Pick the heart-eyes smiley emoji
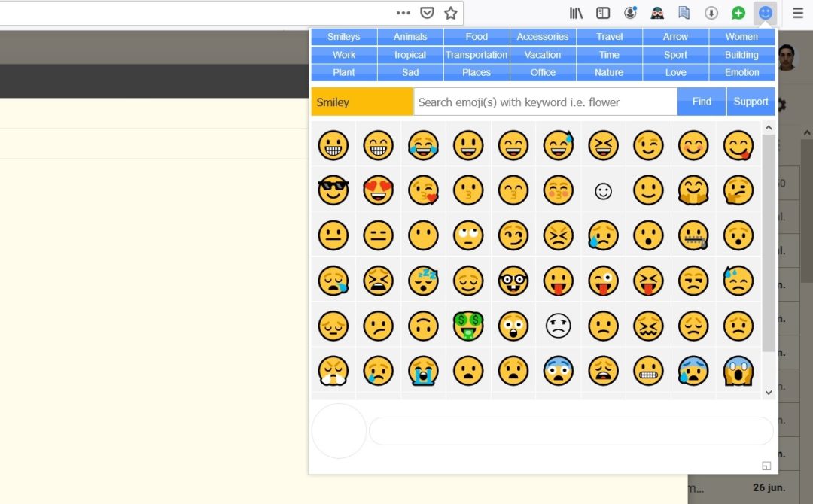 (378, 190)
